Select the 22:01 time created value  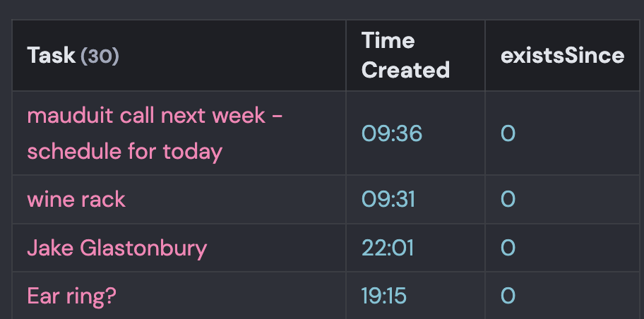pos(387,248)
